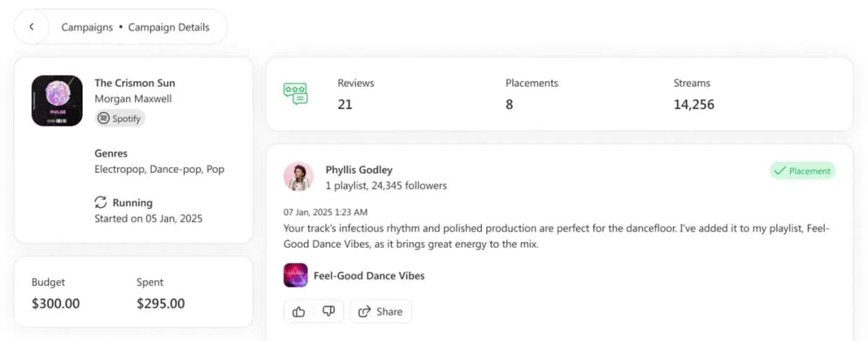Image resolution: width=868 pixels, height=341 pixels.
Task: Click the Morgan Maxwell artist name
Action: click(133, 99)
